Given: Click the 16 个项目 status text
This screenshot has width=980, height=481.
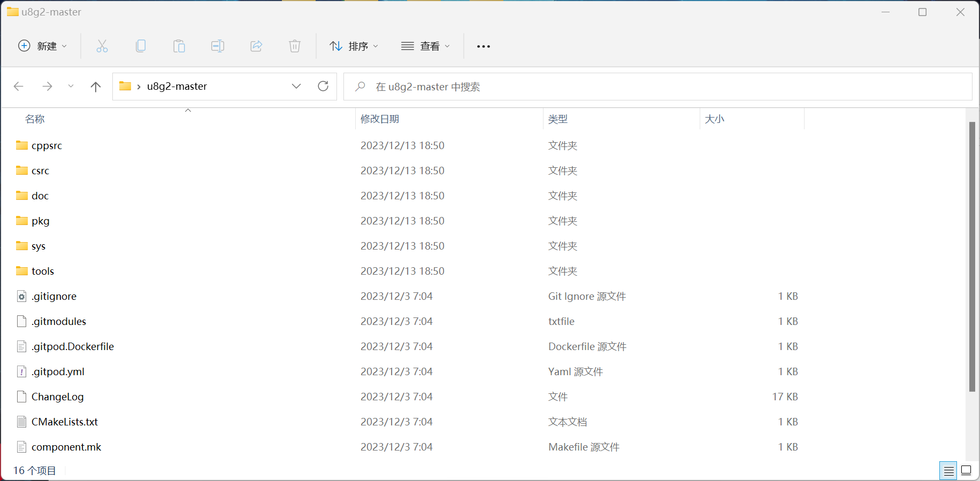Looking at the screenshot, I should point(35,470).
